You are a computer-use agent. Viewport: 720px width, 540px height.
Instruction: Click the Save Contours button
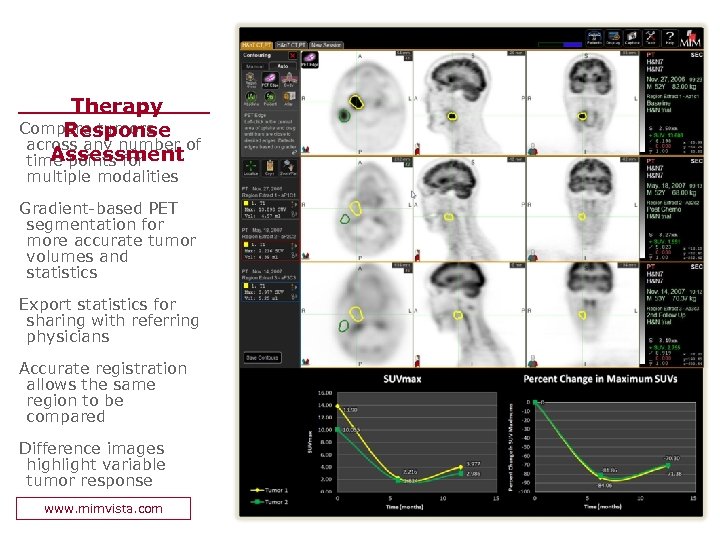tap(262, 358)
